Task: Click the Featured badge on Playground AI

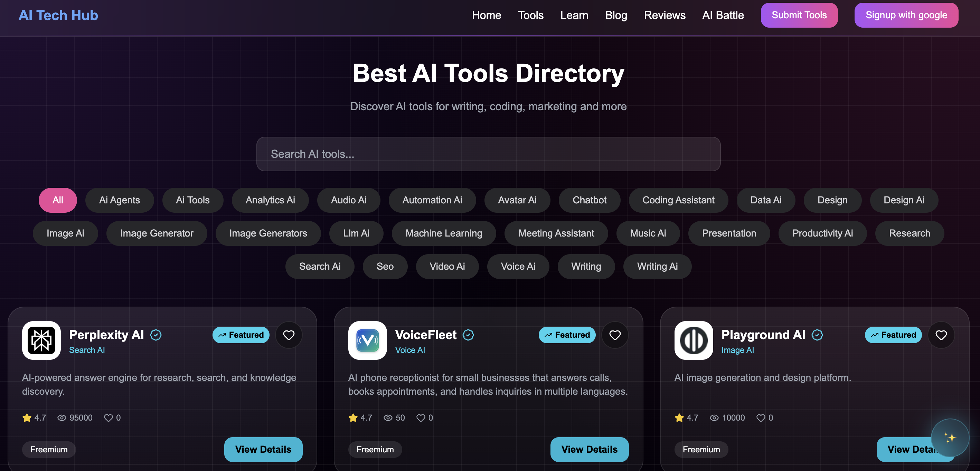Action: 893,335
